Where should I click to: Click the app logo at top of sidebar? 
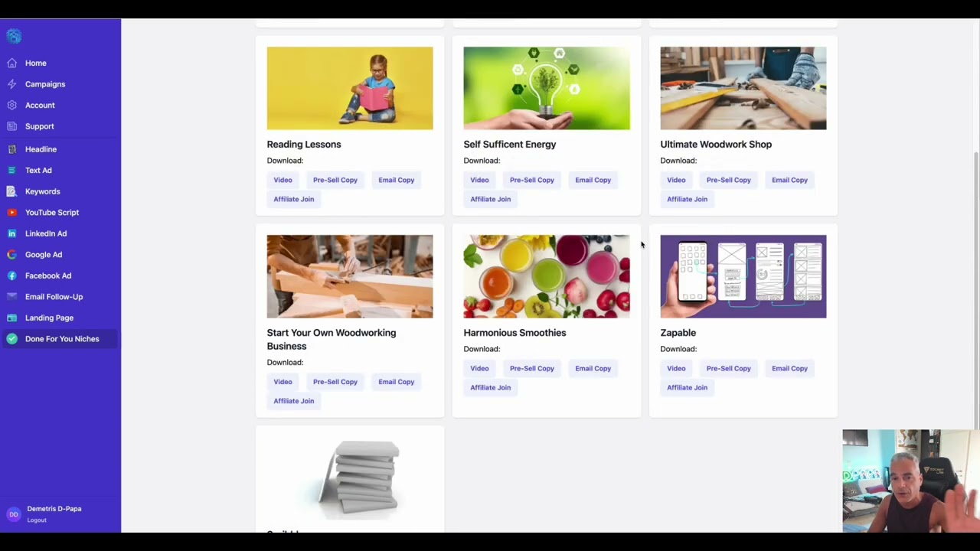pyautogui.click(x=14, y=36)
